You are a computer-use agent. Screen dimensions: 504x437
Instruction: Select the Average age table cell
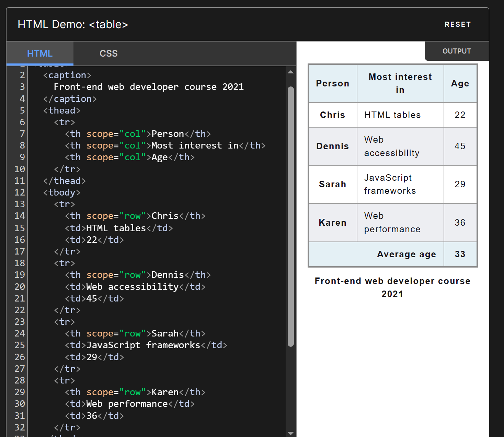coord(406,254)
